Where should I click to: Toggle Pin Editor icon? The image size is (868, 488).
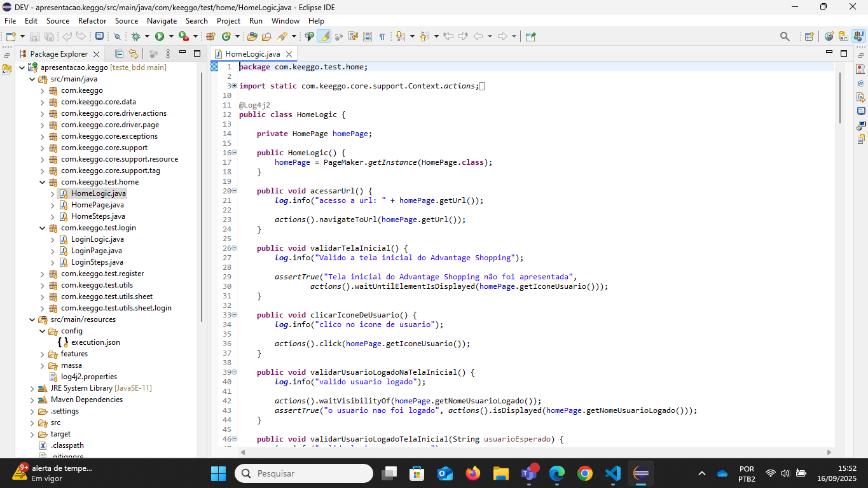point(530,36)
